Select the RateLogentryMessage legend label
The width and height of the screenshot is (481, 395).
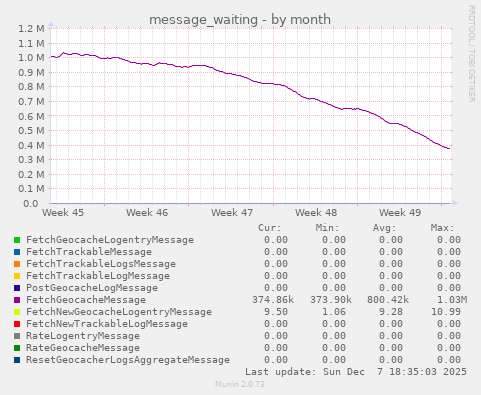pyautogui.click(x=83, y=336)
